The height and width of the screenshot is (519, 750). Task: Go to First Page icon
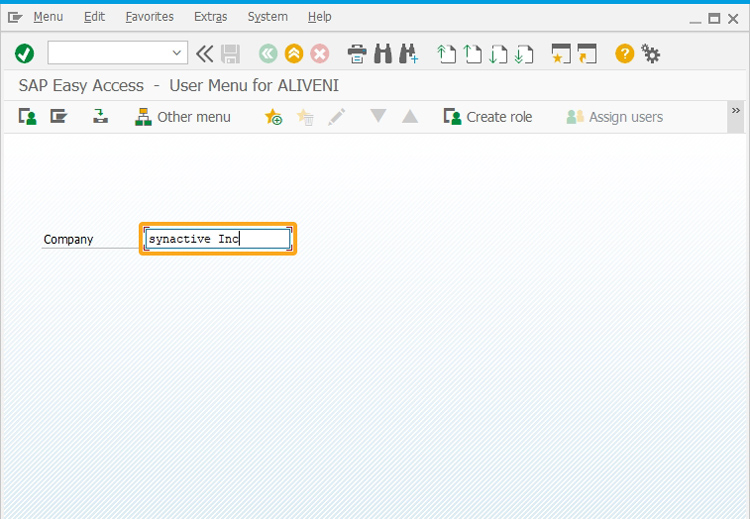[447, 54]
